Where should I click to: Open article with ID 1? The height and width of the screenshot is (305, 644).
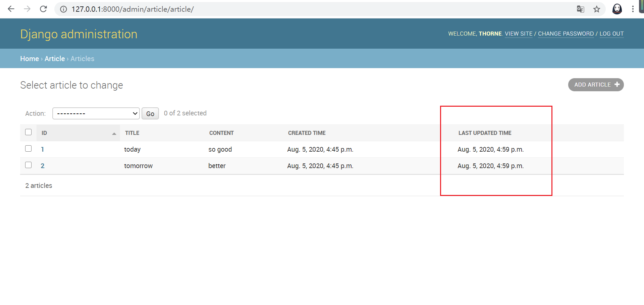click(43, 149)
